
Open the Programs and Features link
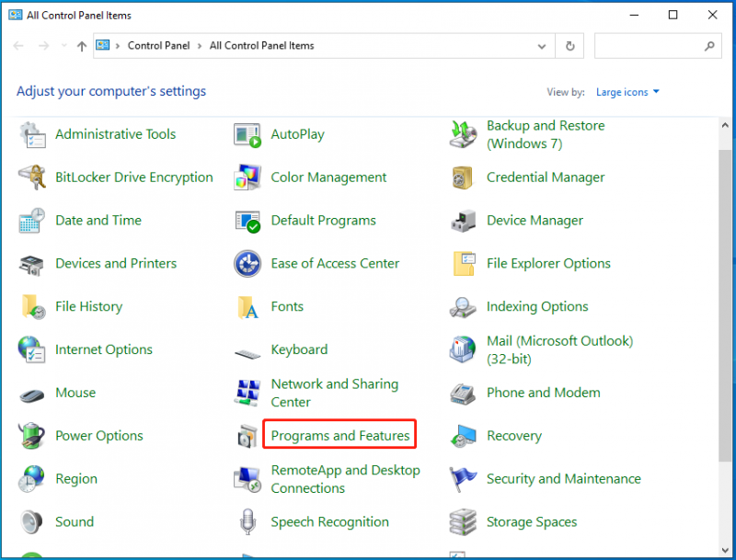coord(340,436)
